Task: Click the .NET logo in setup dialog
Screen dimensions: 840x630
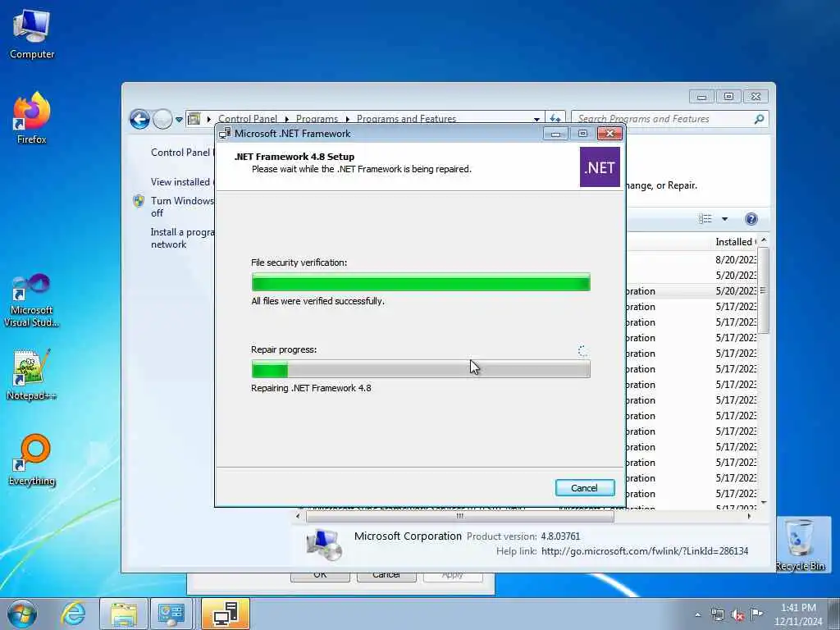Action: pos(600,167)
